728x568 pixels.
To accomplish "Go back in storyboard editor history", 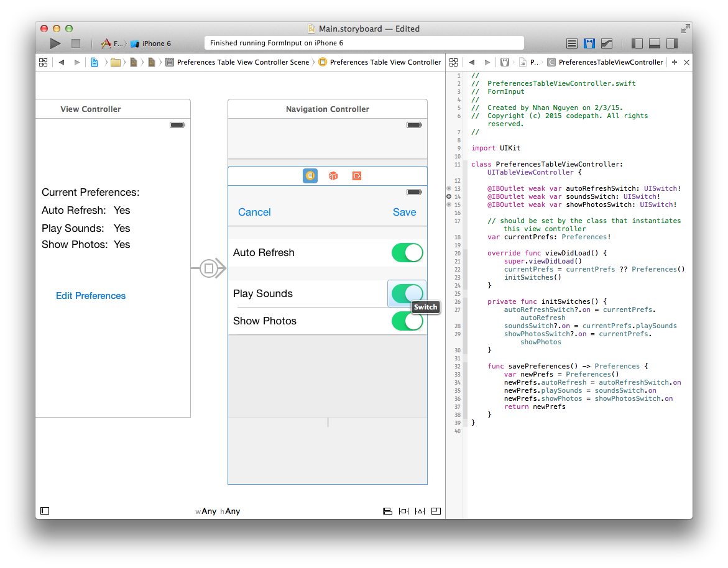I will (62, 62).
